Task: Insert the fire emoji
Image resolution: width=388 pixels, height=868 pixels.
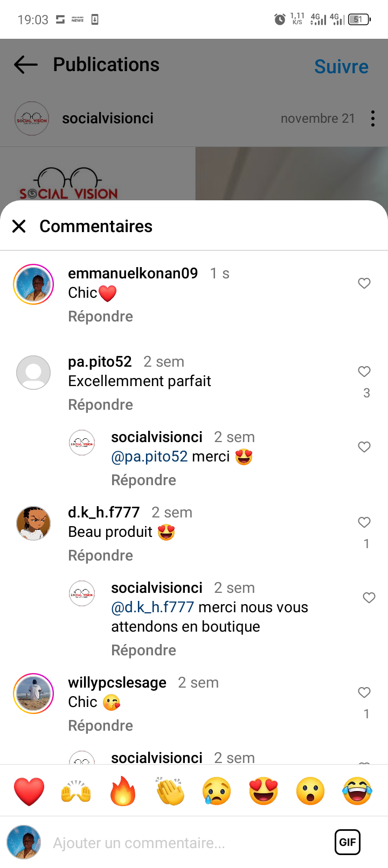Action: click(123, 791)
